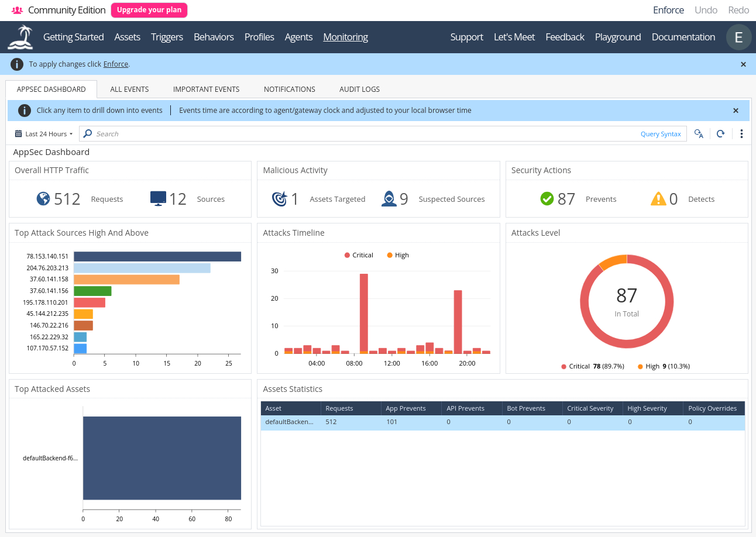Click the palm tree logo icon
Screen dimensions: 756x537
[20, 37]
